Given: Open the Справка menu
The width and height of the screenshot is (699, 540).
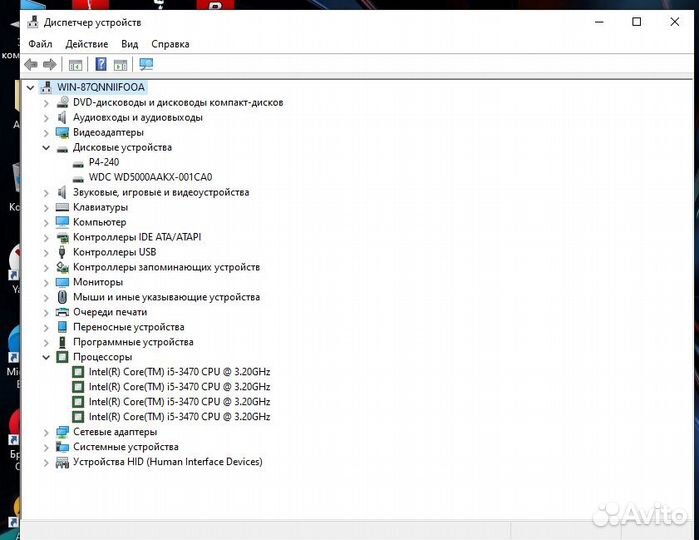Looking at the screenshot, I should [x=170, y=44].
